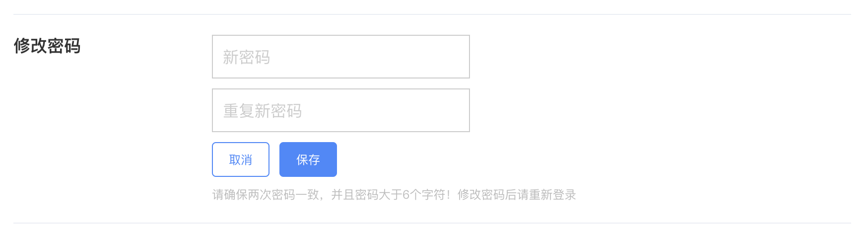Cancel the password change with 取消

click(x=241, y=159)
